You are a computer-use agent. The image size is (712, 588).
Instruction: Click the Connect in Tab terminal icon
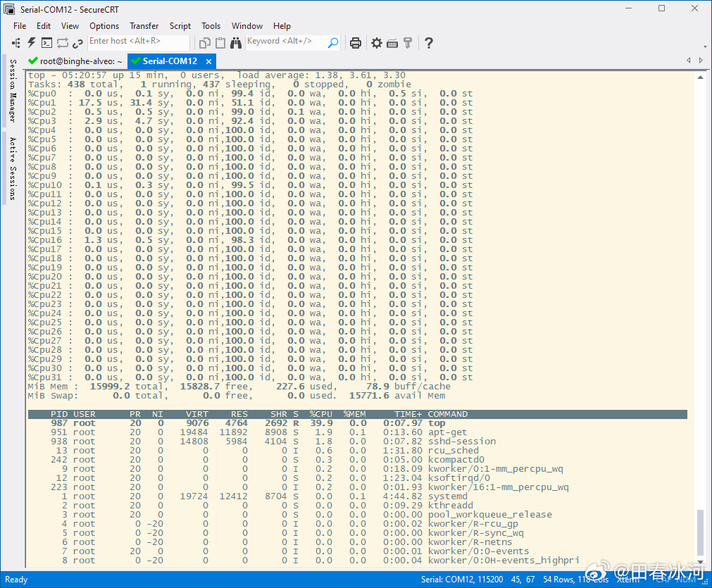(46, 43)
